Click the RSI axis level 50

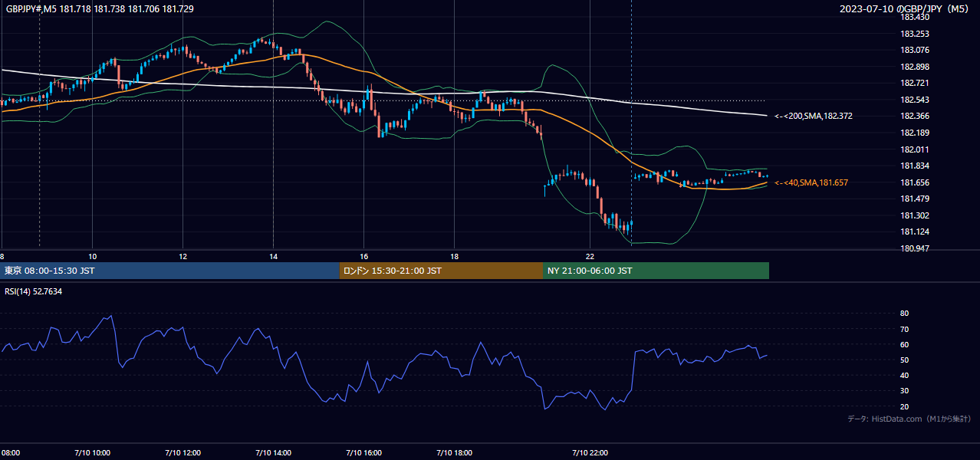tap(905, 360)
